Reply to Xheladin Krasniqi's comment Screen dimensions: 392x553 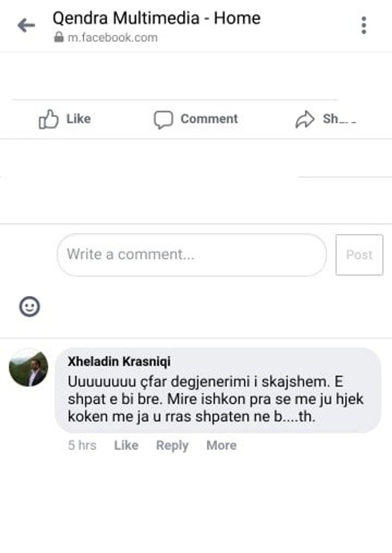[172, 445]
